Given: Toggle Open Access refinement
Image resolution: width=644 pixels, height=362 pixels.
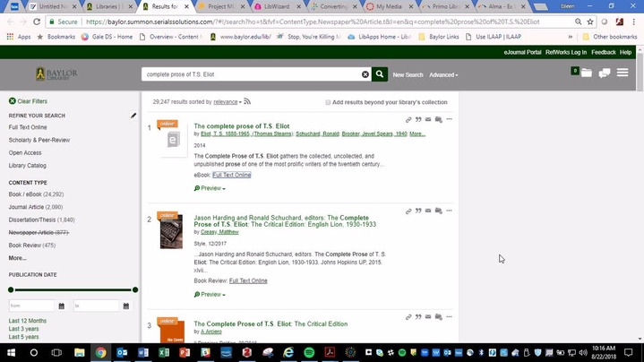Looking at the screenshot, I should click(25, 153).
